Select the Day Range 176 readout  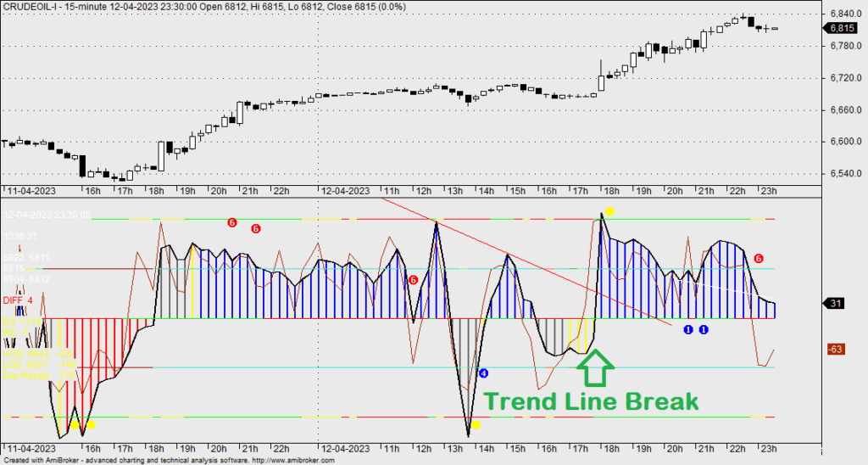(x=39, y=375)
